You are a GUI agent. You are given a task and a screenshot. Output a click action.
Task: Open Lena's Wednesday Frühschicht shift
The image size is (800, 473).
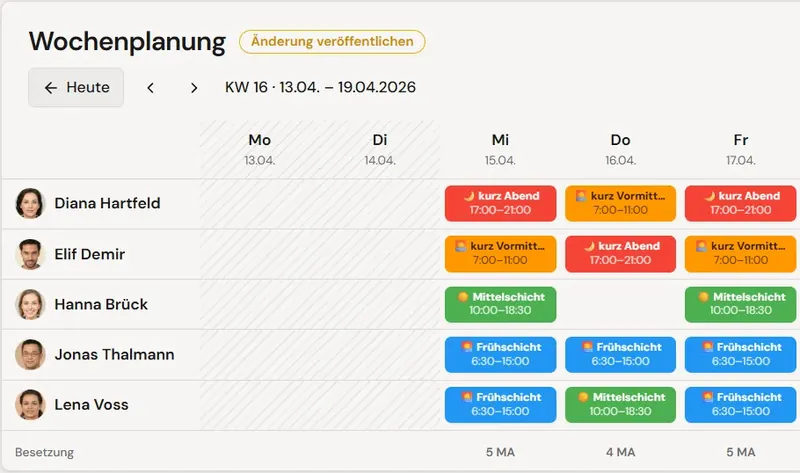501,405
